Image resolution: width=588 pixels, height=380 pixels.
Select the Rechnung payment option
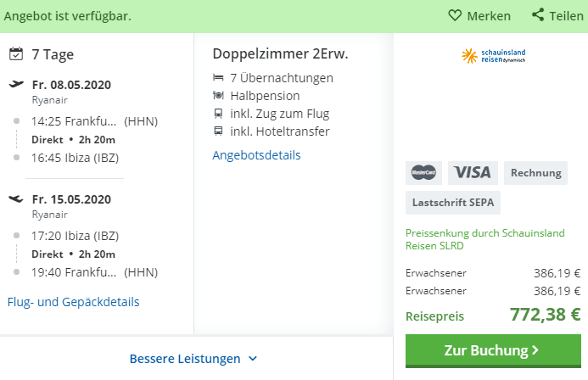(535, 172)
